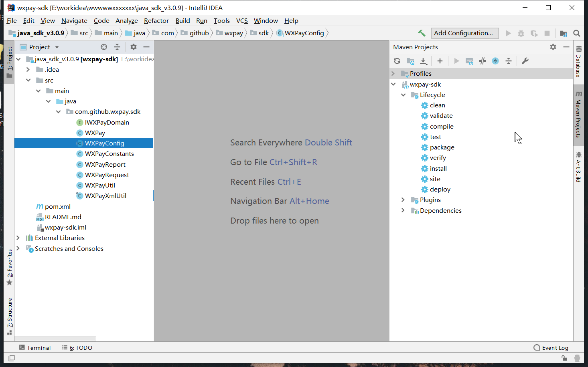
Task: Click the Search Everywhere magnifier icon
Action: pos(577,33)
